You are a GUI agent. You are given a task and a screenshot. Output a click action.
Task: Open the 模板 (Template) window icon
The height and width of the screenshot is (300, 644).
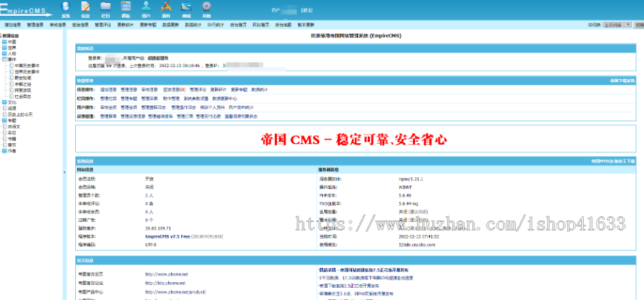tap(126, 6)
